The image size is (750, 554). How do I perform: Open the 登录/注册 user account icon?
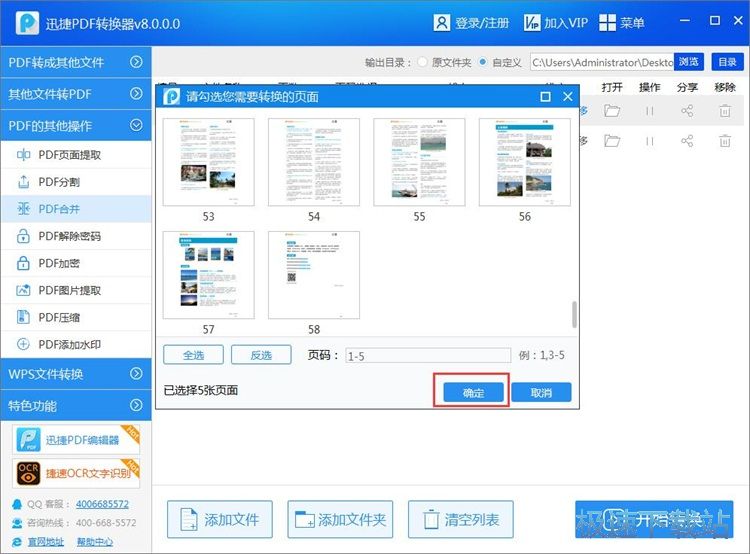(441, 22)
